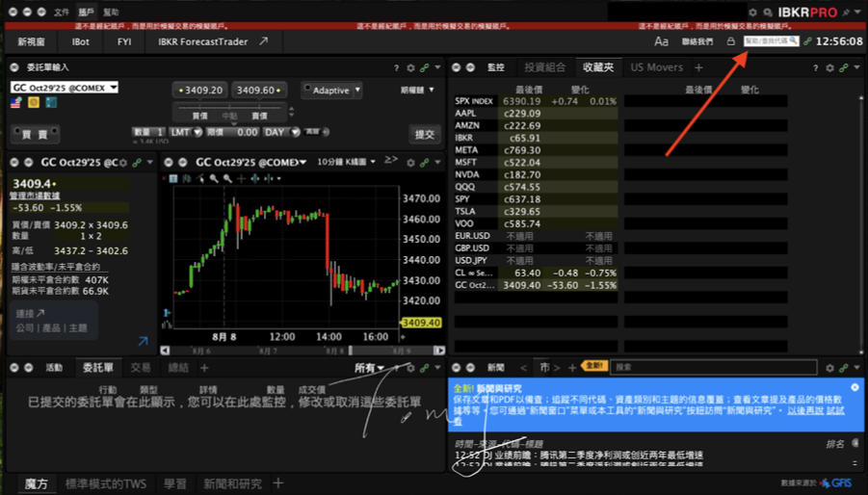The width and height of the screenshot is (868, 495).
Task: Click the ask price 3409.60 button
Action: click(258, 91)
